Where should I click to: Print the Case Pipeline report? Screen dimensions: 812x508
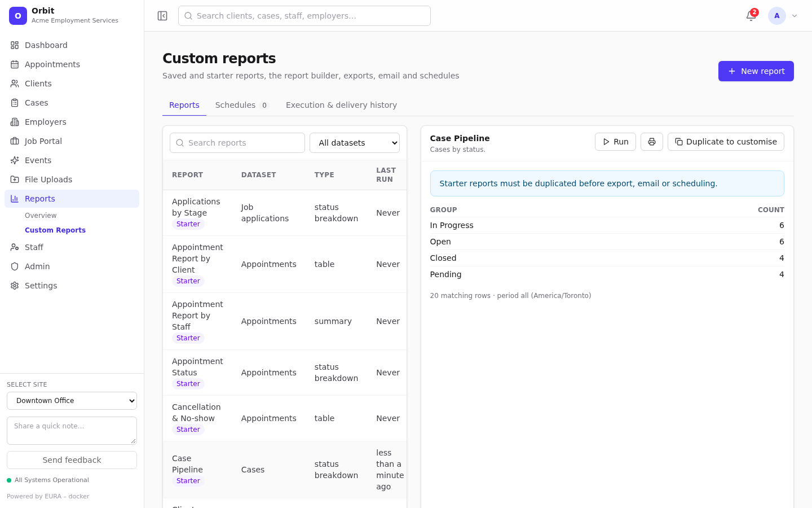652,142
